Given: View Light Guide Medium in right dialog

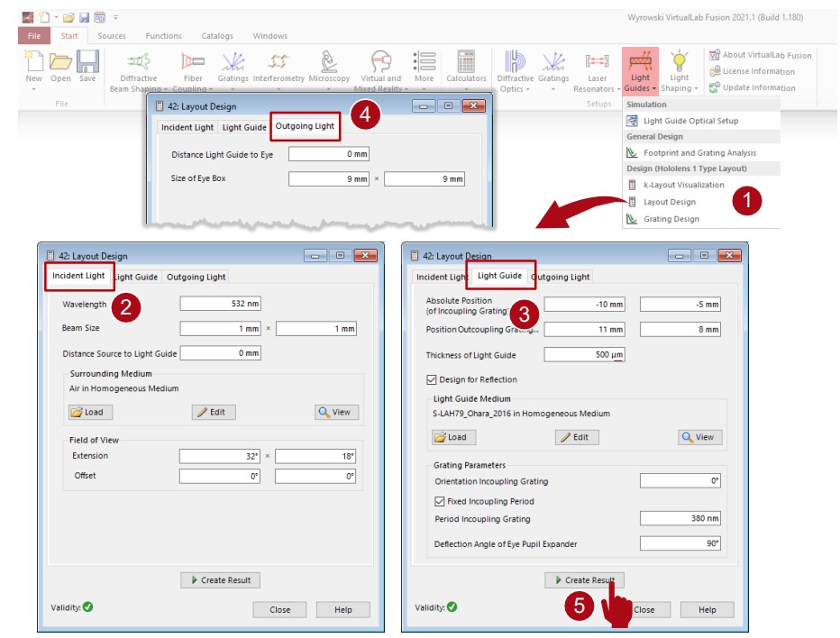Looking at the screenshot, I should coord(699,437).
